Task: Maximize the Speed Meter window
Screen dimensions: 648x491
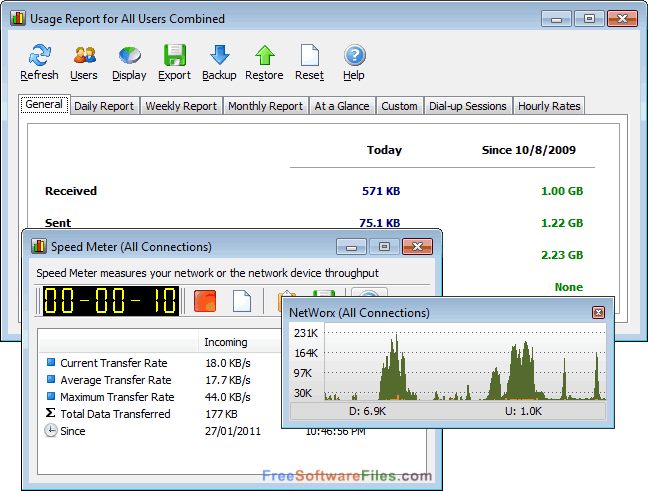Action: [385, 247]
